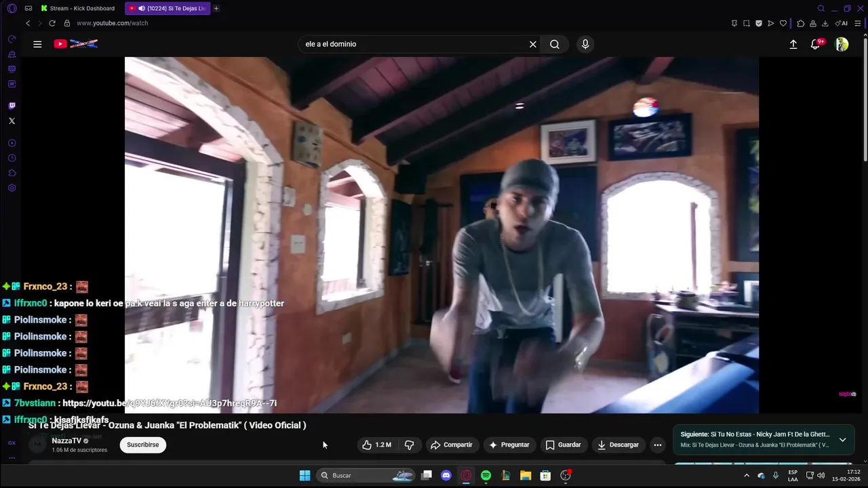Image resolution: width=868 pixels, height=488 pixels.
Task: Open X (Twitter) panel in sidebar
Action: coord(12,121)
